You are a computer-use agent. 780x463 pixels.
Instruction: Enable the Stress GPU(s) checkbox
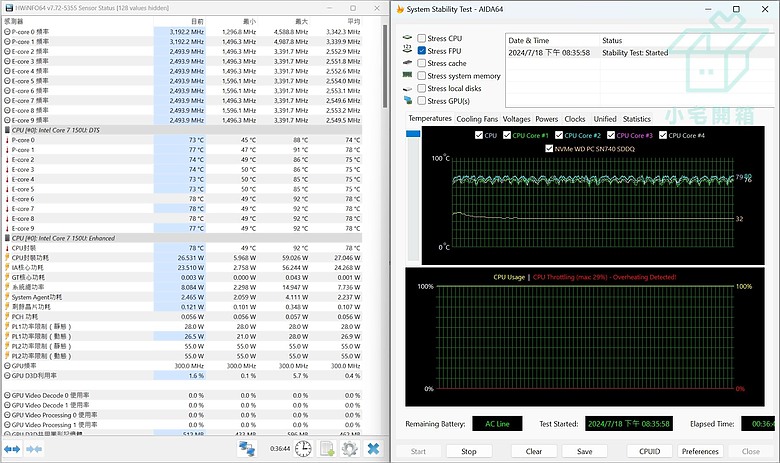pyautogui.click(x=421, y=100)
